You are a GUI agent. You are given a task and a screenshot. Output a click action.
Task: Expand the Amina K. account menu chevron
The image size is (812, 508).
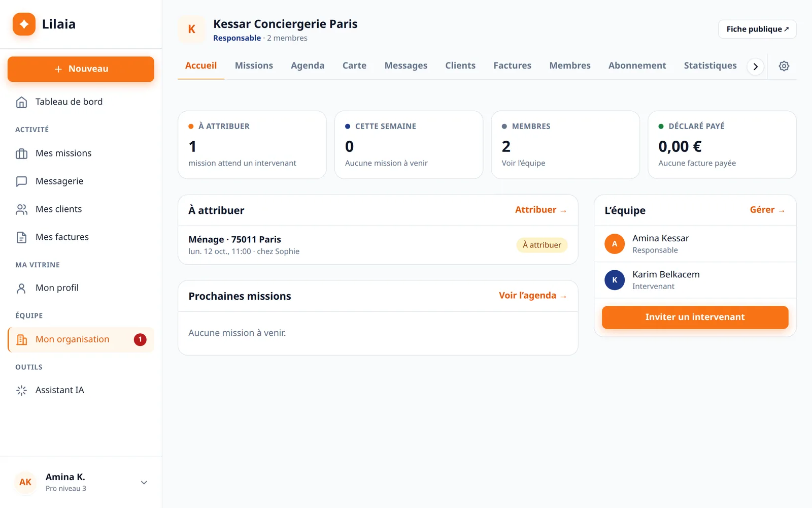(x=144, y=483)
